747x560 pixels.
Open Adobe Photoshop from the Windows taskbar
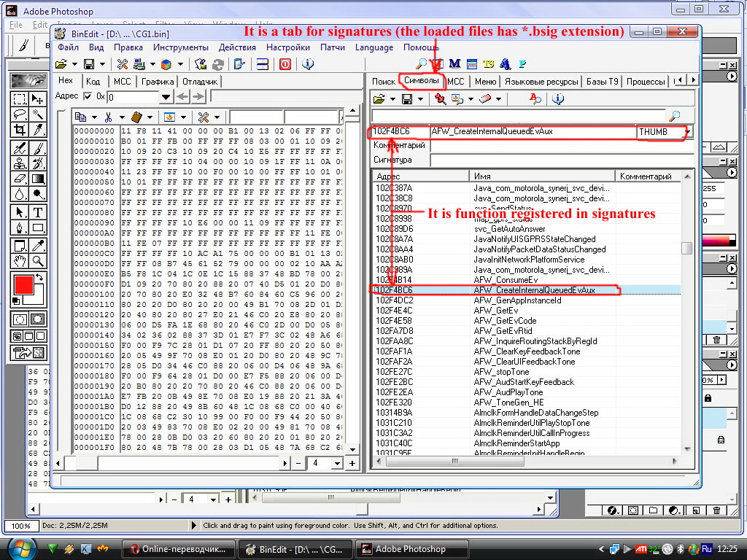click(413, 549)
